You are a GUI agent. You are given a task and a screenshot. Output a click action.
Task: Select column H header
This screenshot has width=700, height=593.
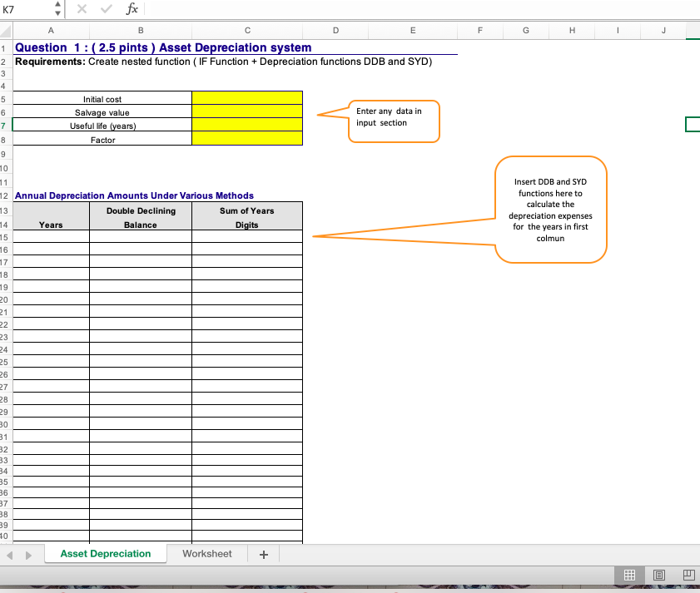coord(572,30)
